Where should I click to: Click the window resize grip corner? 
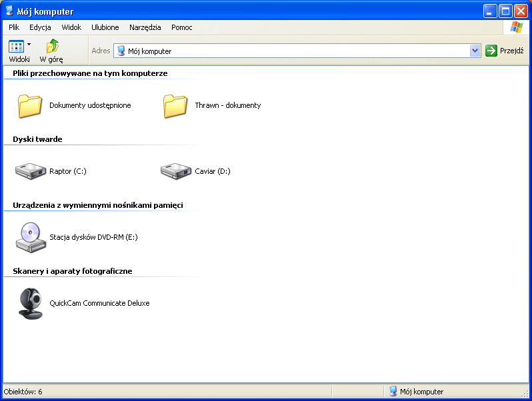525,394
